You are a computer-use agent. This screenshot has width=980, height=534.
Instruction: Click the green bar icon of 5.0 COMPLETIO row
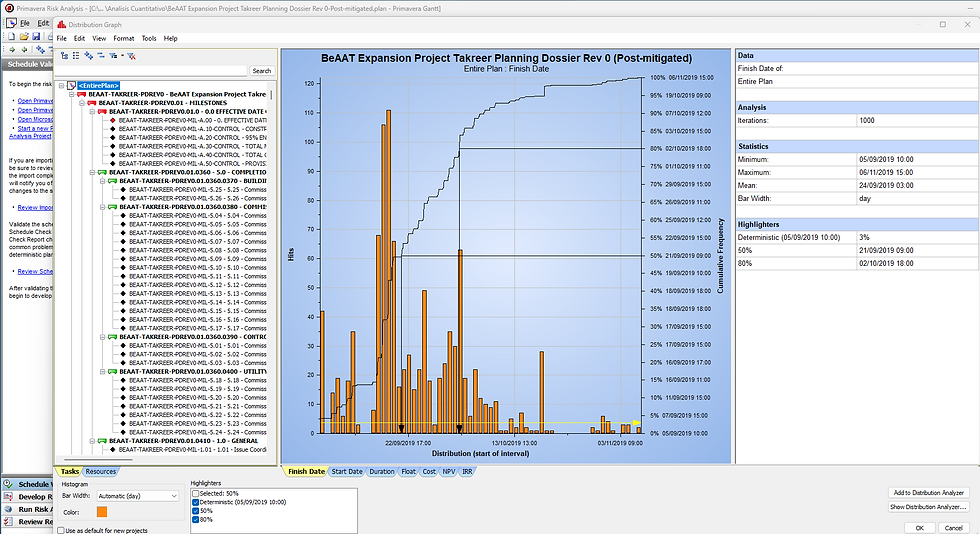pyautogui.click(x=102, y=172)
